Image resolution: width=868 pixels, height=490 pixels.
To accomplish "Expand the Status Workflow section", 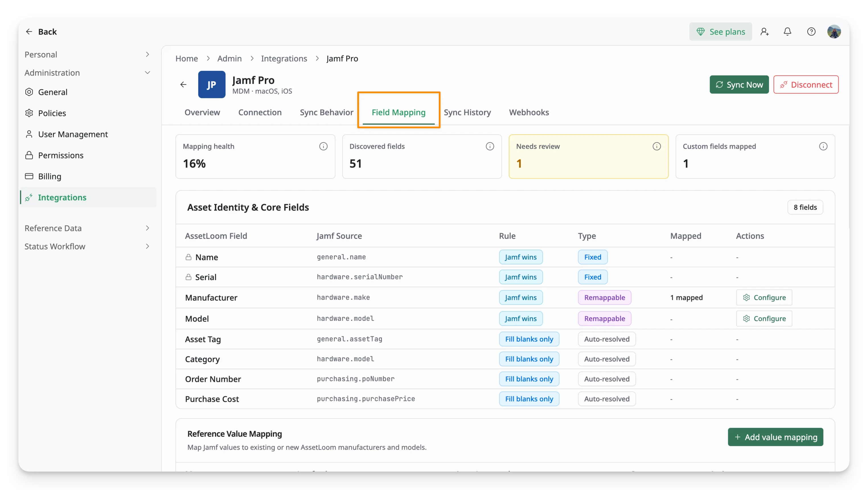I will pyautogui.click(x=88, y=246).
